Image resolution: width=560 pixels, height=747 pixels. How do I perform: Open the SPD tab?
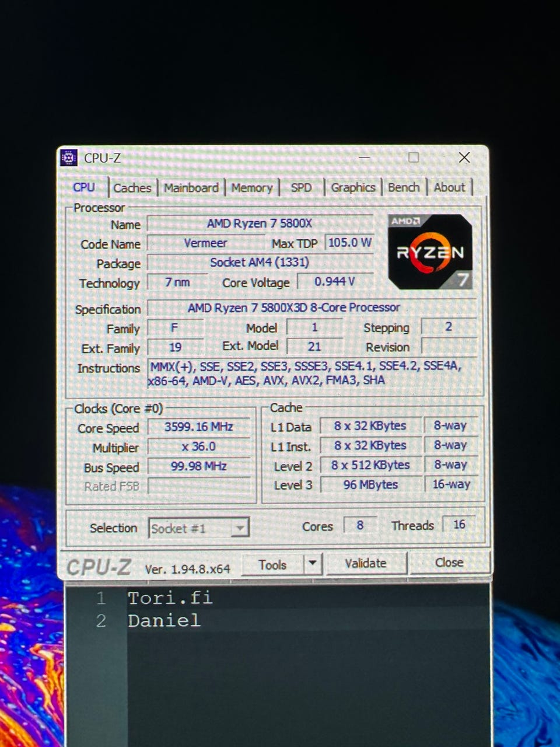point(301,188)
